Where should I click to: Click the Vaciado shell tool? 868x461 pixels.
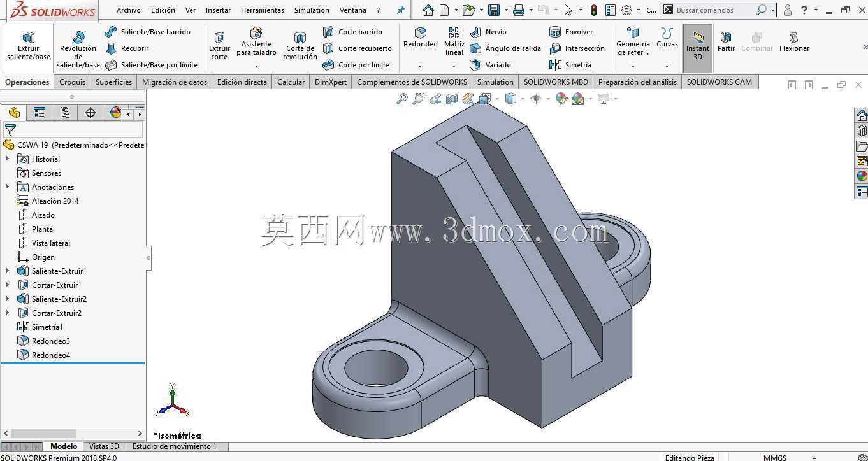click(490, 65)
